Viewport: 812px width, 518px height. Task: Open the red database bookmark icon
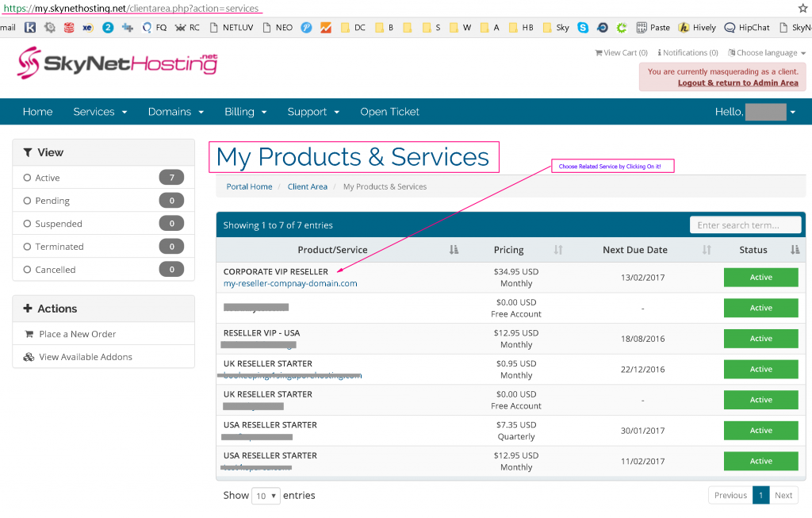pyautogui.click(x=69, y=28)
